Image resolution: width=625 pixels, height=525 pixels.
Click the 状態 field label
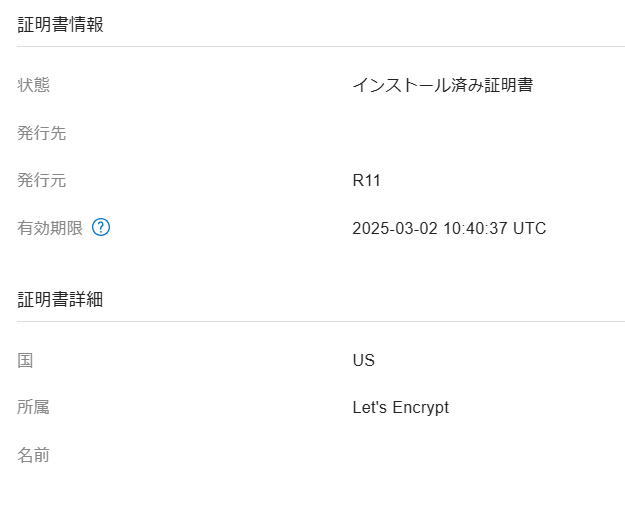pyautogui.click(x=33, y=85)
